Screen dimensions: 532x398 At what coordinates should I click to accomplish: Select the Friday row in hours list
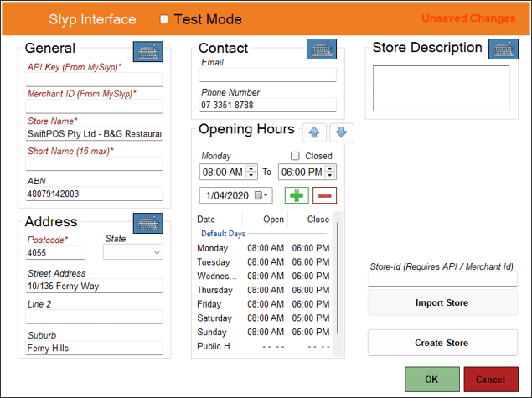(x=263, y=304)
